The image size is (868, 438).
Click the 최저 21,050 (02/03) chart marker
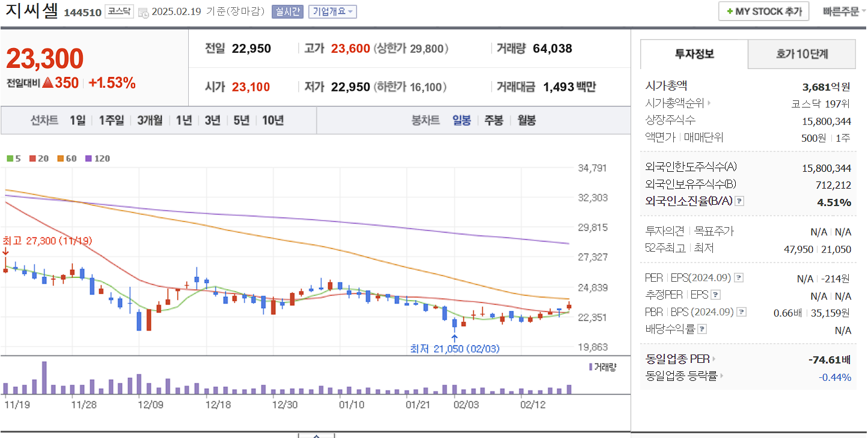tap(456, 347)
